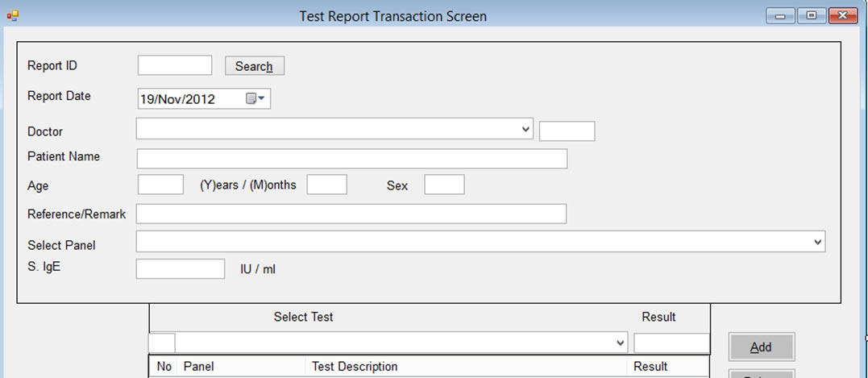Focus the Result input field
868x378 pixels.
671,343
